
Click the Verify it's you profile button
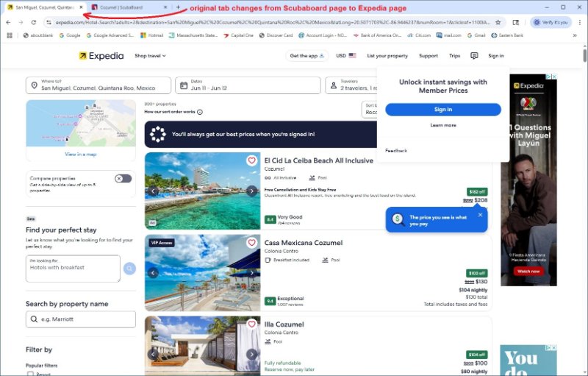click(551, 23)
